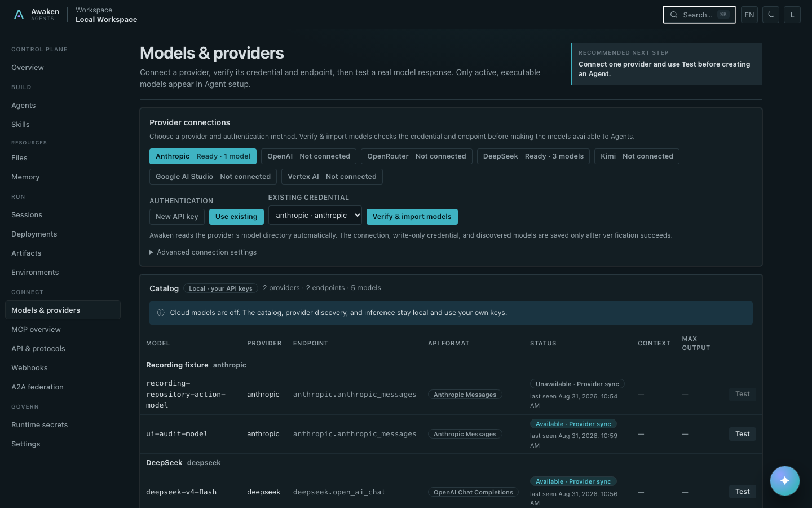The image size is (812, 508).
Task: Choose the Vertex AI provider chip
Action: tap(332, 177)
